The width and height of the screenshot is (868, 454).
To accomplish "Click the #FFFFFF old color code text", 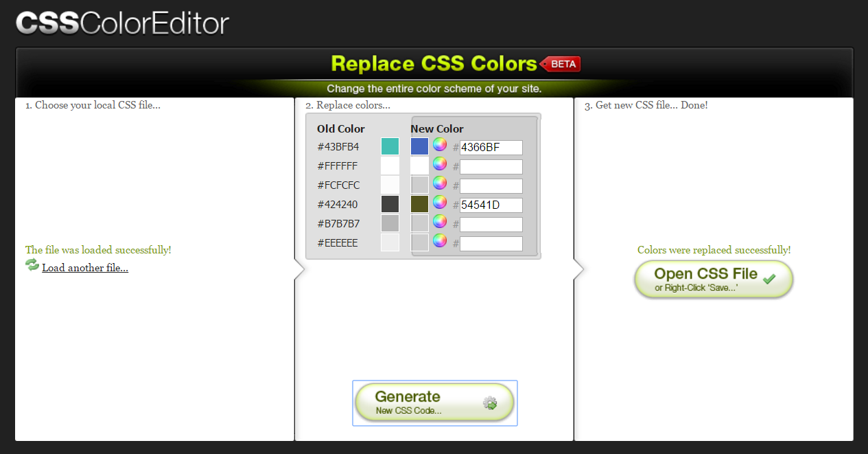I will click(x=338, y=166).
